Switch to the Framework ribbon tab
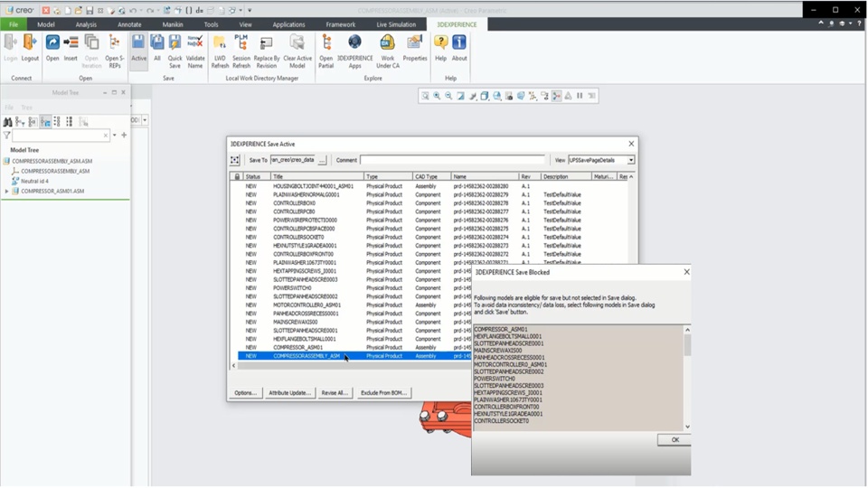 pos(341,24)
